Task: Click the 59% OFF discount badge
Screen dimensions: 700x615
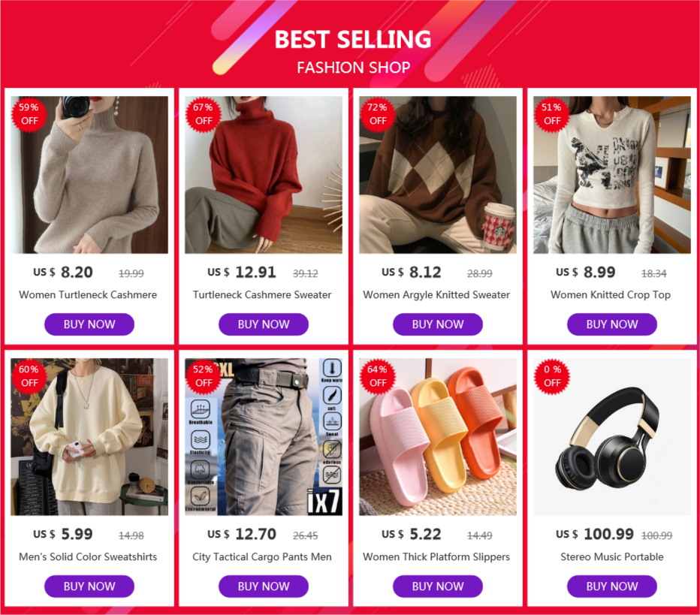Action: 29,114
